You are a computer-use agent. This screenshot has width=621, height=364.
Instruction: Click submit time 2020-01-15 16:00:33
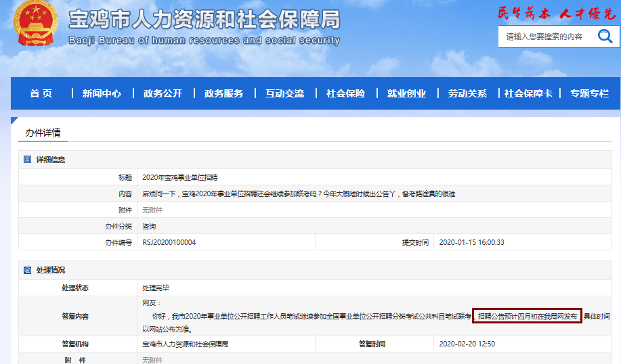point(472,242)
